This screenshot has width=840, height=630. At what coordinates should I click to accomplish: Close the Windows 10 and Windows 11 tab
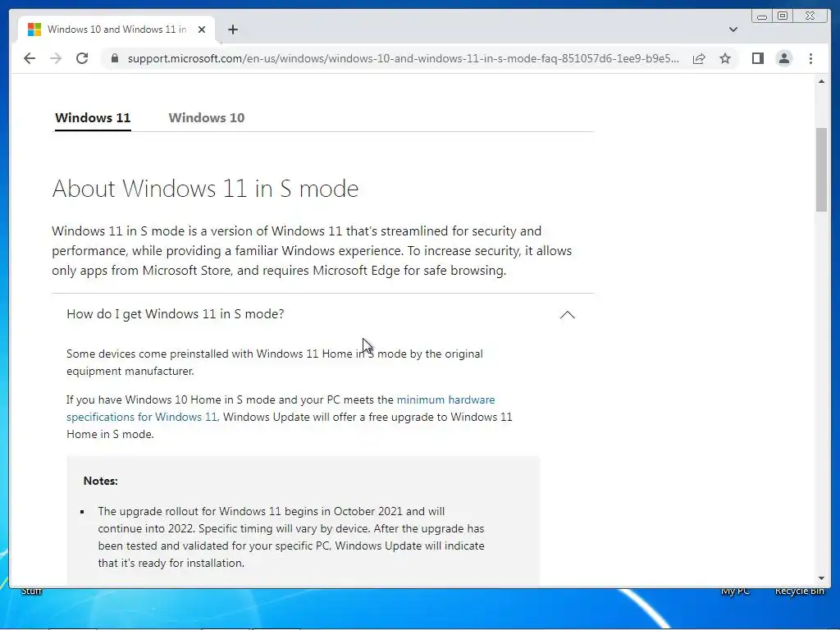pyautogui.click(x=202, y=30)
